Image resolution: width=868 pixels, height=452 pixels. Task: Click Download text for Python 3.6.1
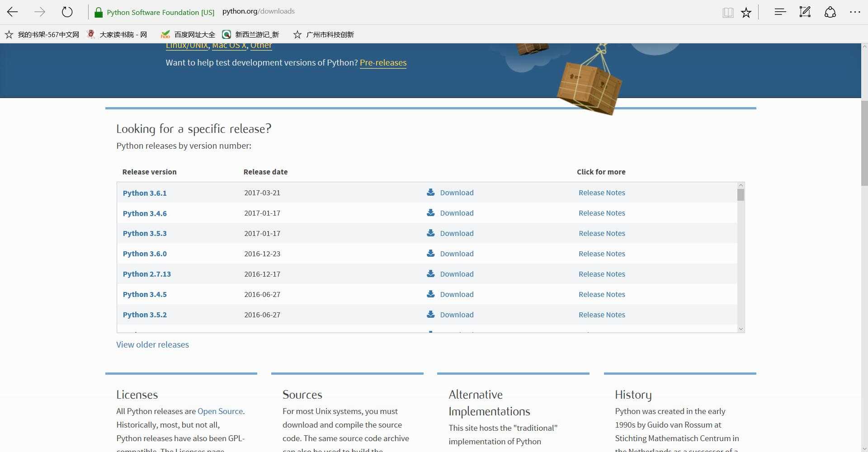(x=457, y=193)
